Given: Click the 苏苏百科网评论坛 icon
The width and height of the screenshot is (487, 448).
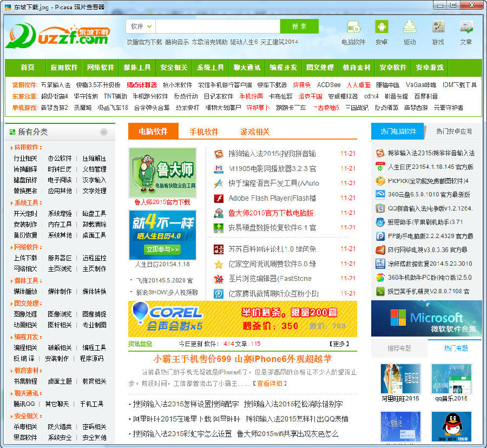Looking at the screenshot, I should pyautogui.click(x=219, y=249).
